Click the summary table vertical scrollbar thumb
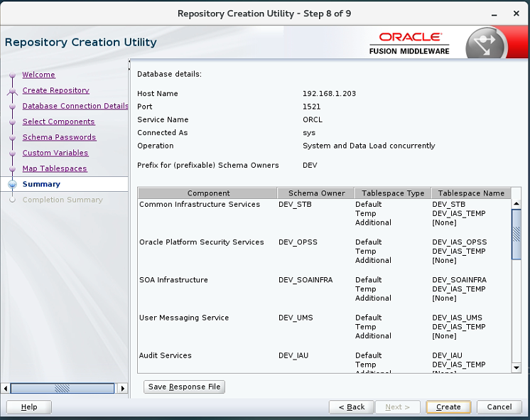The height and width of the screenshot is (420, 530). click(x=516, y=234)
